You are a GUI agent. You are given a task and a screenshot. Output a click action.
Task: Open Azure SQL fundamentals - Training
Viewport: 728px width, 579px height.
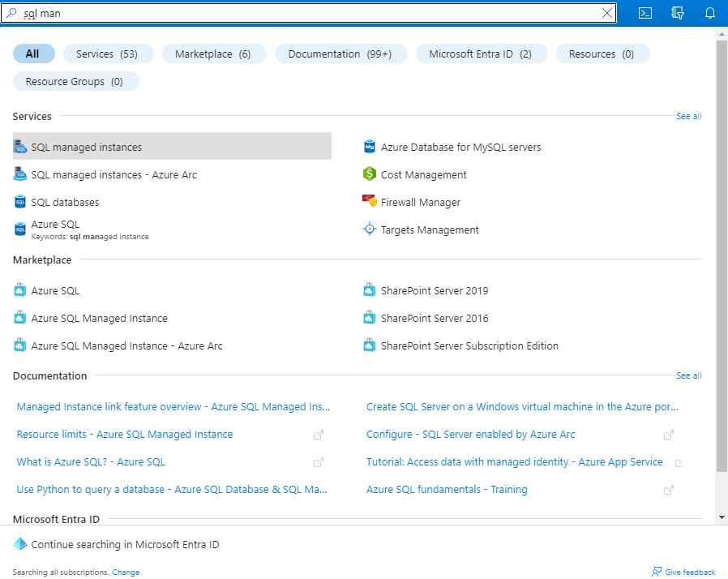pos(447,489)
